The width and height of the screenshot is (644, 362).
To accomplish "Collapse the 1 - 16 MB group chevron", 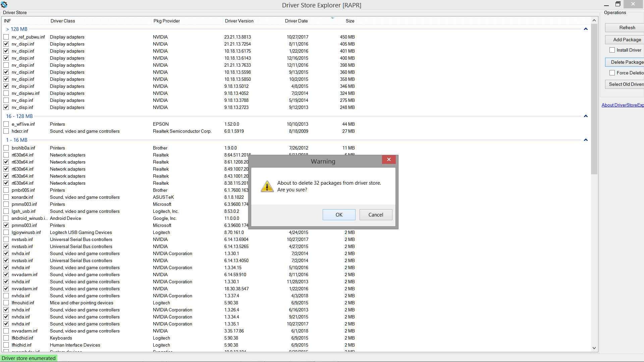I will (x=586, y=140).
